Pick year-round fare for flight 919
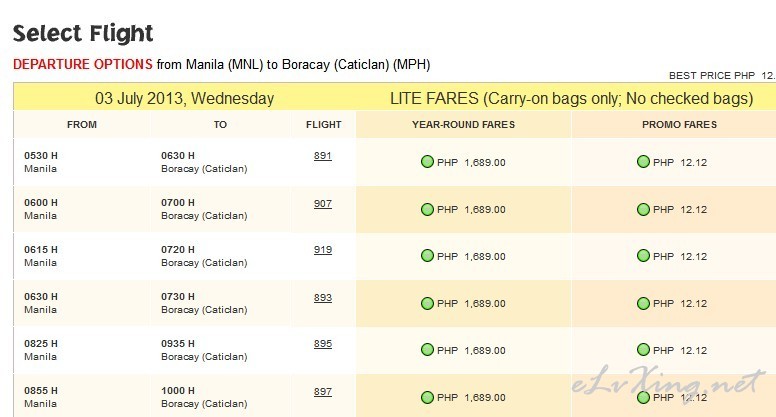 point(427,256)
